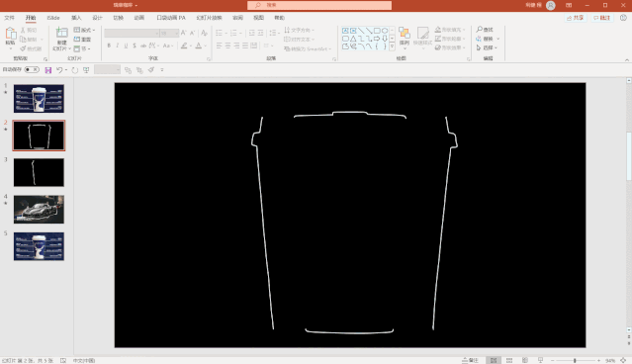
Task: Collapse the ribbon with the chevron
Action: coord(627,60)
